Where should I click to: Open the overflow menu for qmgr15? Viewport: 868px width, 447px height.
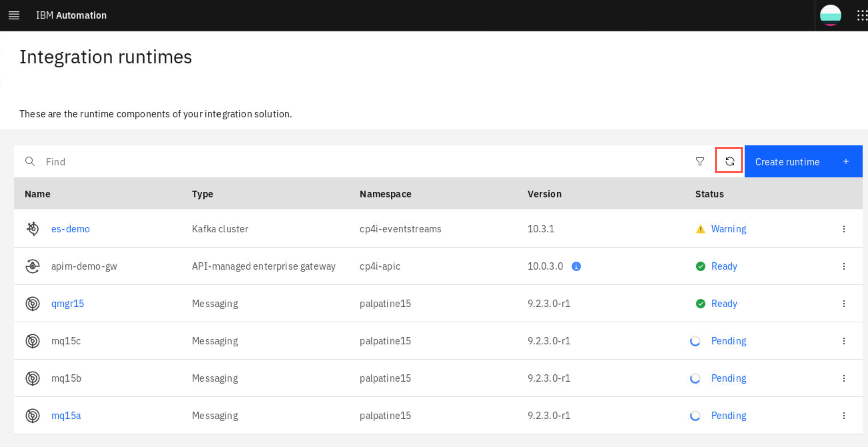(x=844, y=304)
